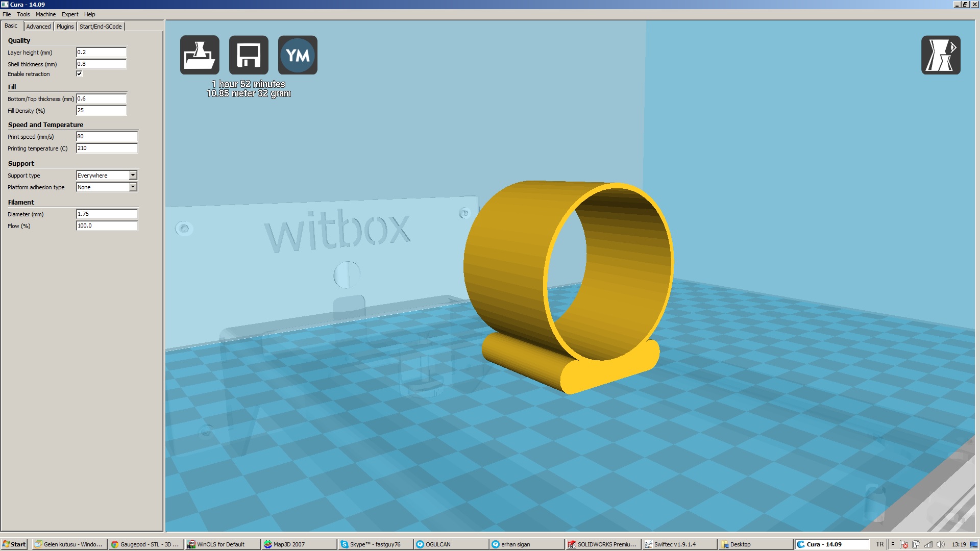The height and width of the screenshot is (551, 980).
Task: Switch to Swiftec v1.9.1.4 taskbar item
Action: (679, 544)
